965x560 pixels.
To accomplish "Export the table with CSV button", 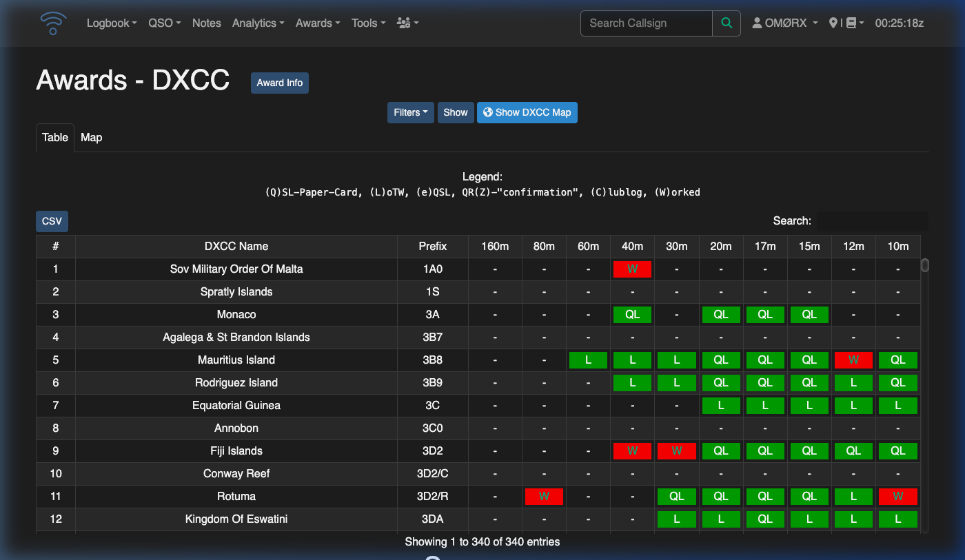I will 52,221.
